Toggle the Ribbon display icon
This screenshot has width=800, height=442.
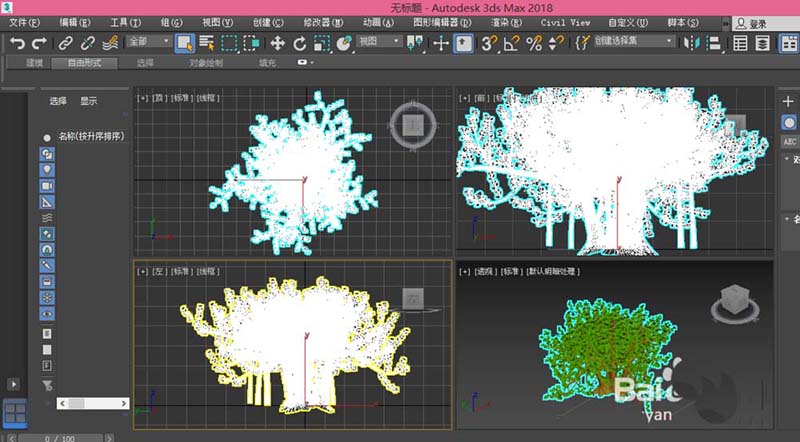[x=789, y=43]
